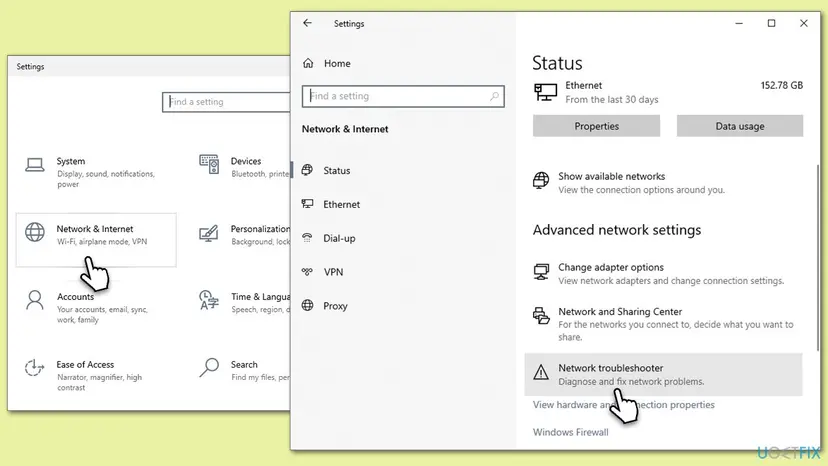Click Find a setting field in back window
This screenshot has width=828, height=466.
[x=226, y=101]
